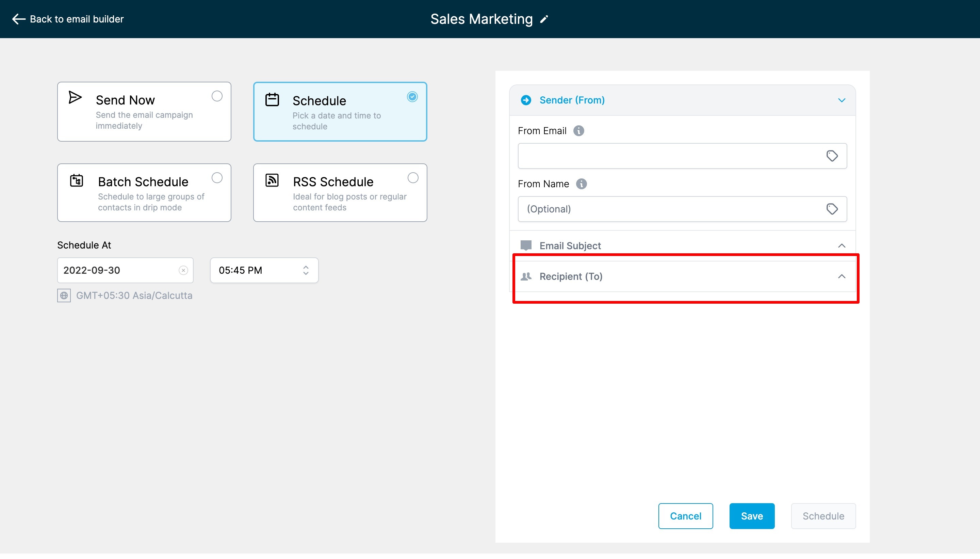Clear the schedule date with the x icon
The image size is (980, 559).
[183, 270]
